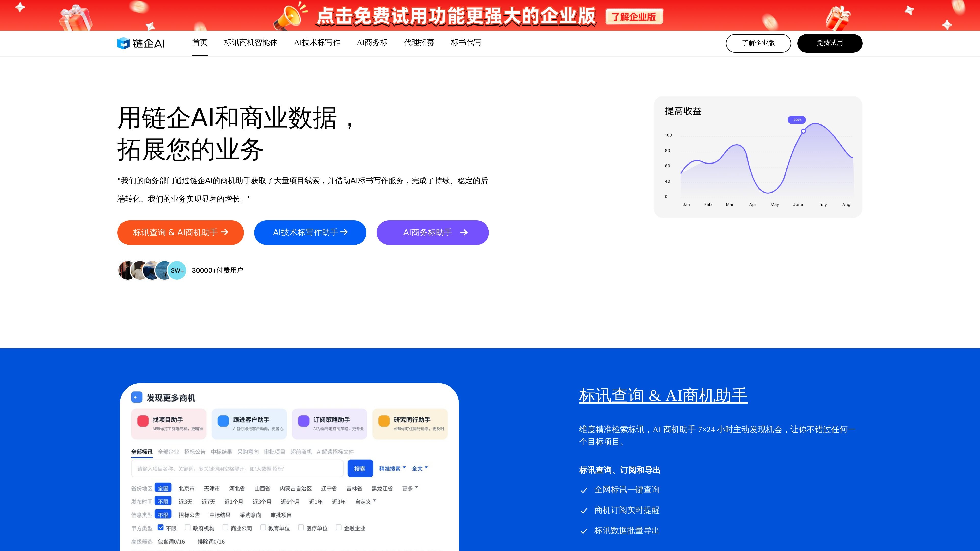Screen dimensions: 980x551
Task: Select the 审批项目 info type filter
Action: point(281,515)
